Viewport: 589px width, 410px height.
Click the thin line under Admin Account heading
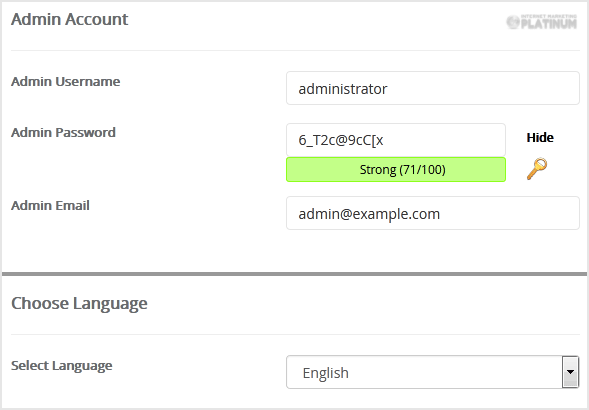click(x=295, y=50)
